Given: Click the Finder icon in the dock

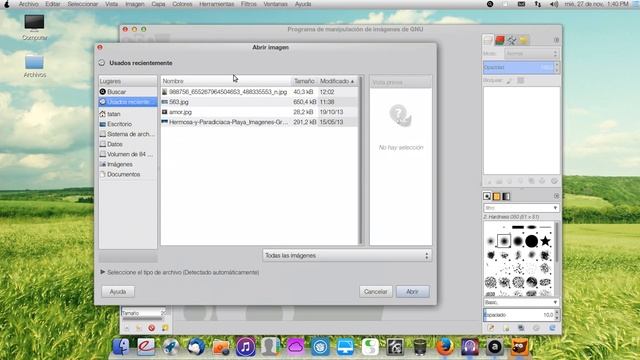Looking at the screenshot, I should click(x=121, y=347).
